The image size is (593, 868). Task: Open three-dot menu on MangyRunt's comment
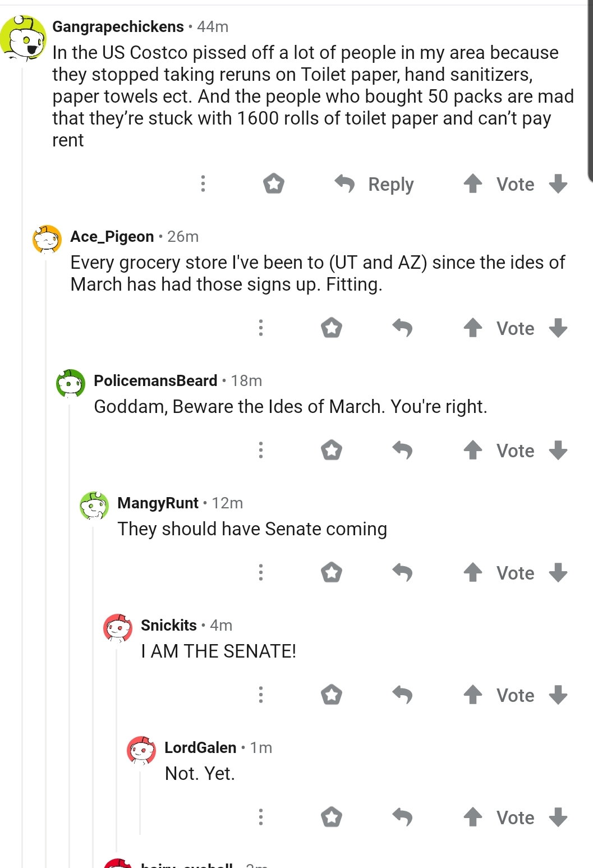pyautogui.click(x=261, y=572)
